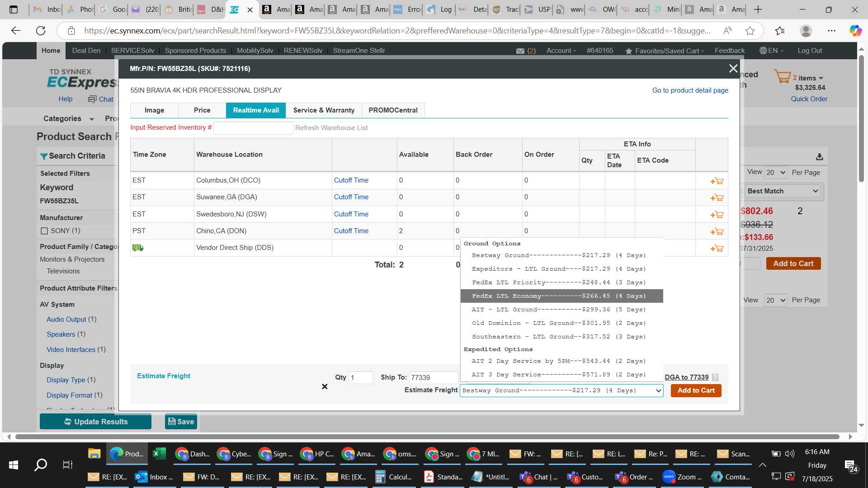Switch to the Price tab
Screen dimensions: 868x488
click(x=202, y=110)
